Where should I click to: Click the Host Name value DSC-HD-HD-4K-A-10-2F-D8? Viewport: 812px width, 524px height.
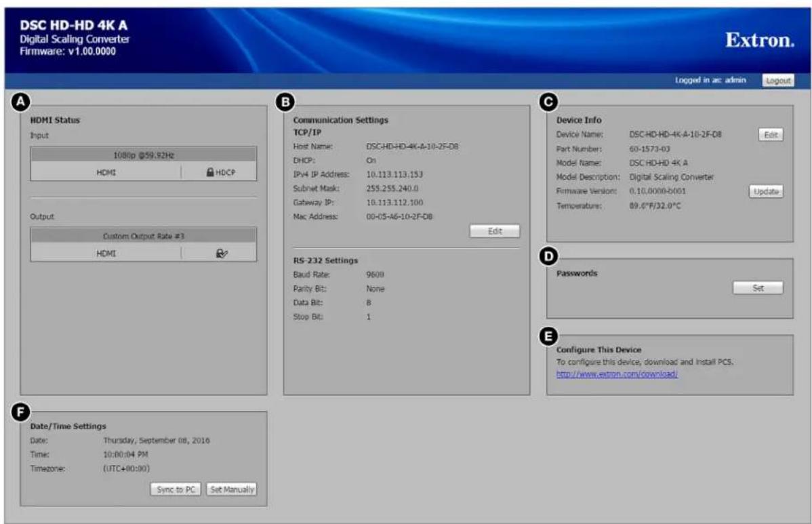412,146
